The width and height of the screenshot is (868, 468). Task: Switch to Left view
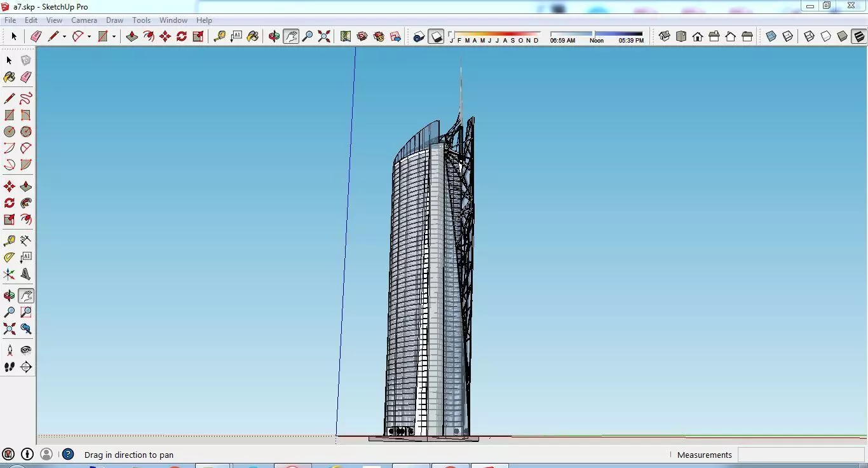pyautogui.click(x=747, y=36)
